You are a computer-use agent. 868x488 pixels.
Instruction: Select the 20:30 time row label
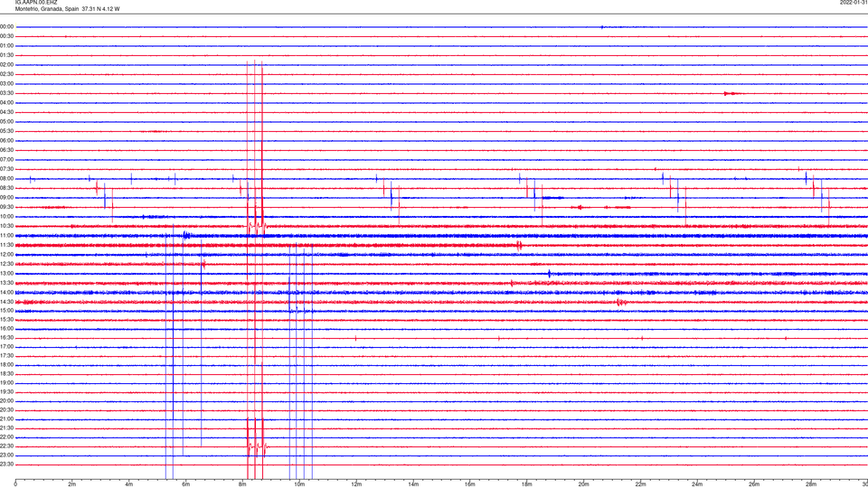[x=6, y=410]
